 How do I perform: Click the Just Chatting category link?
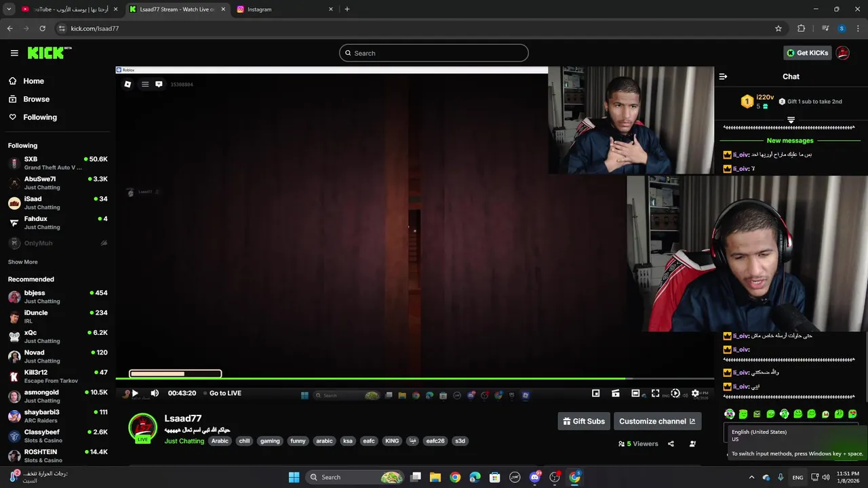(x=184, y=441)
